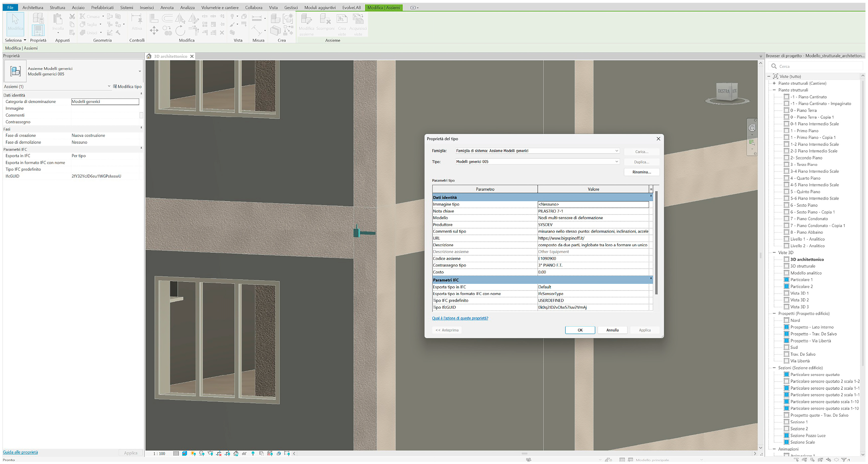Collapse the Viste 3D tree node

click(x=774, y=253)
